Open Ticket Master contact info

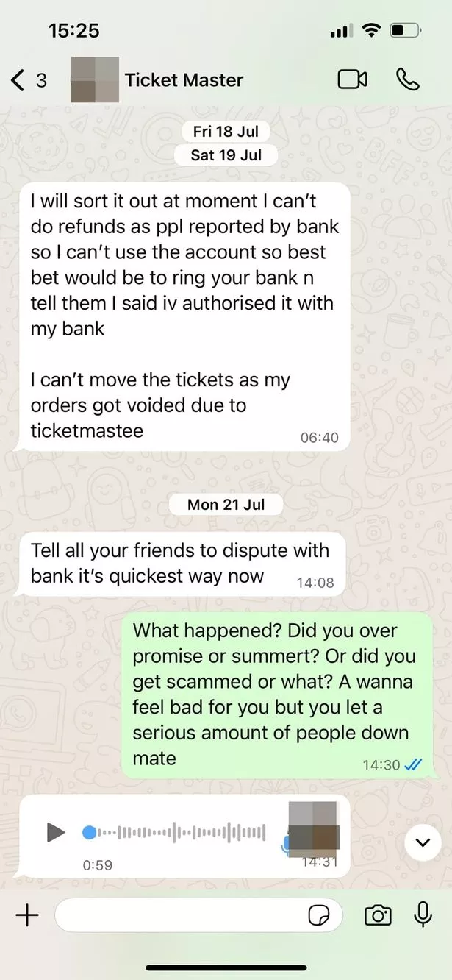pos(184,79)
